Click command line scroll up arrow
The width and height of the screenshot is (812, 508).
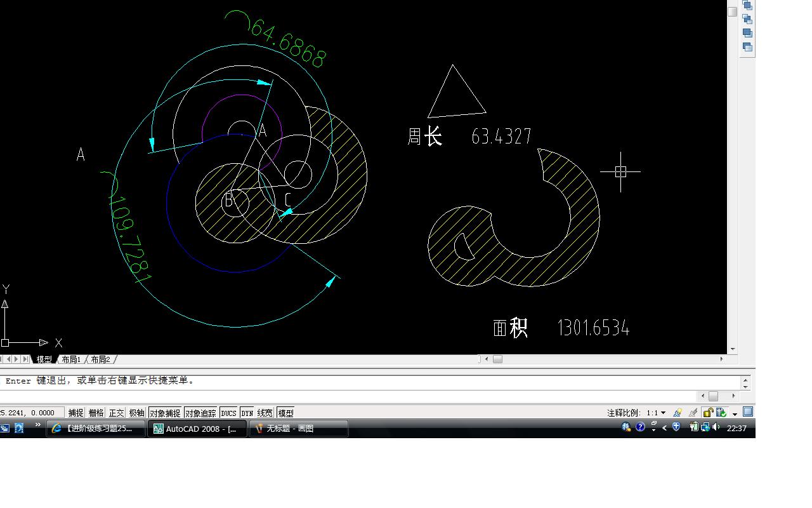[x=746, y=379]
